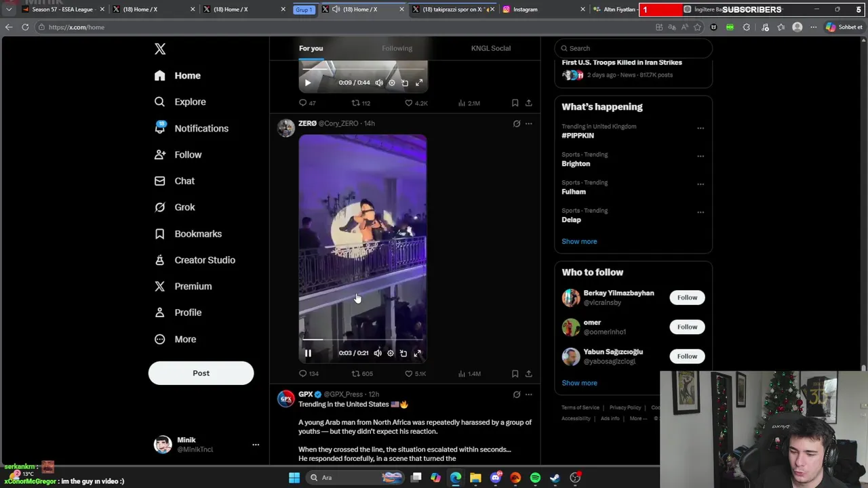This screenshot has width=868, height=488.
Task: Open Spotify from the taskbar
Action: coord(535,478)
